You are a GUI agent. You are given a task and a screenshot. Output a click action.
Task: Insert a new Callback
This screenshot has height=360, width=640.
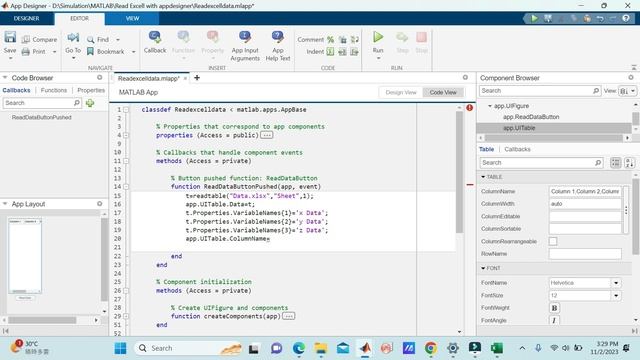click(x=155, y=42)
